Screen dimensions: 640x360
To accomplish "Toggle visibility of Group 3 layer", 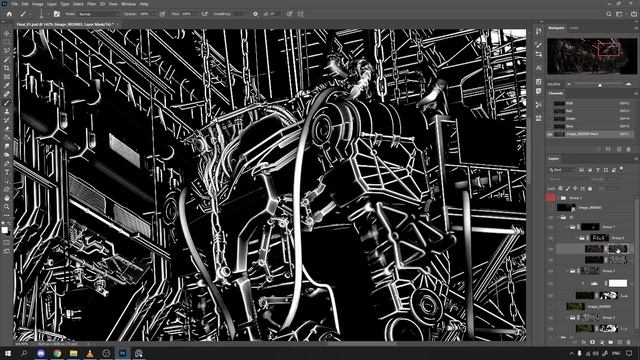I will pyautogui.click(x=551, y=271).
